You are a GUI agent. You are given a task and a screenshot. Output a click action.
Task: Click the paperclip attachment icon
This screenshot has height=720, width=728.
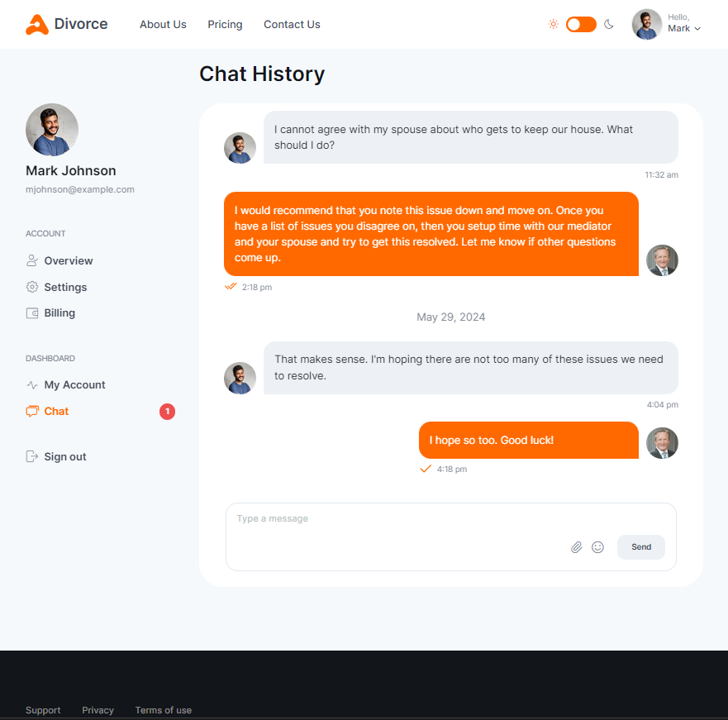coord(576,547)
